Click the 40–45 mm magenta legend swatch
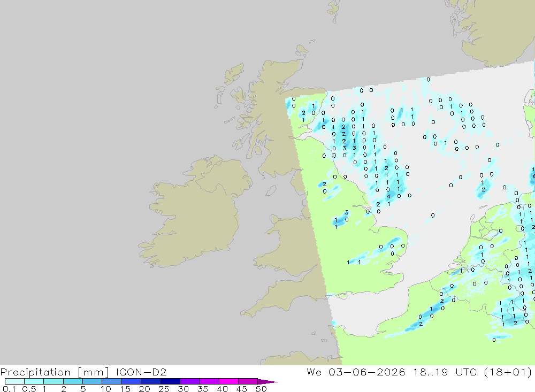 [x=228, y=381]
